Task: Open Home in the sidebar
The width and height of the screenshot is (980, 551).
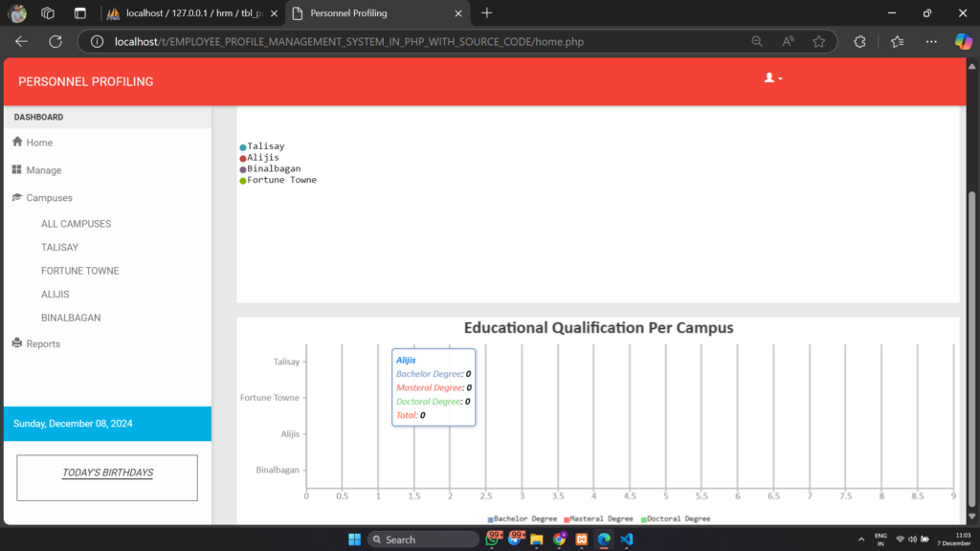Action: 39,143
